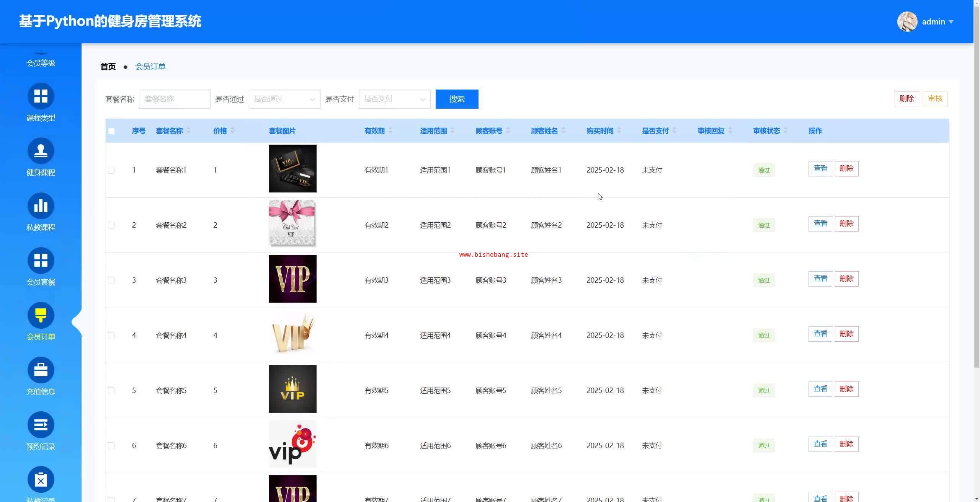Expand the 是否支付 filter dropdown
This screenshot has width=980, height=502.
click(394, 99)
